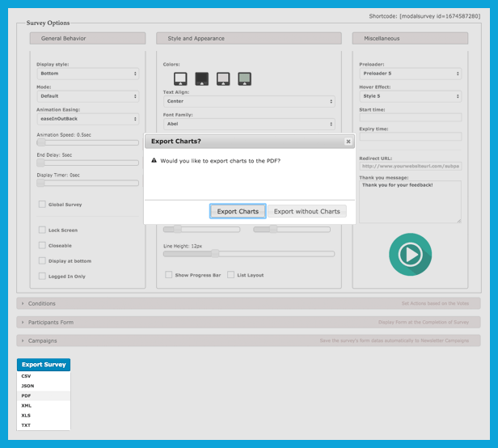Click the shortcode text at top right

point(424,16)
